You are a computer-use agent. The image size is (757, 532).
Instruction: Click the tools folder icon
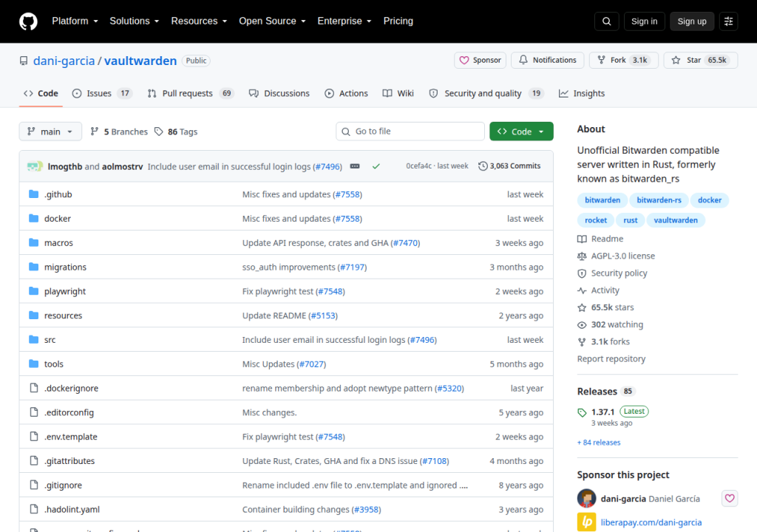(x=34, y=364)
